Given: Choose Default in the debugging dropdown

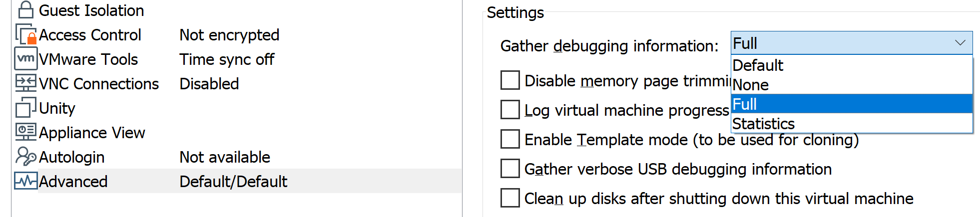Looking at the screenshot, I should [x=758, y=65].
